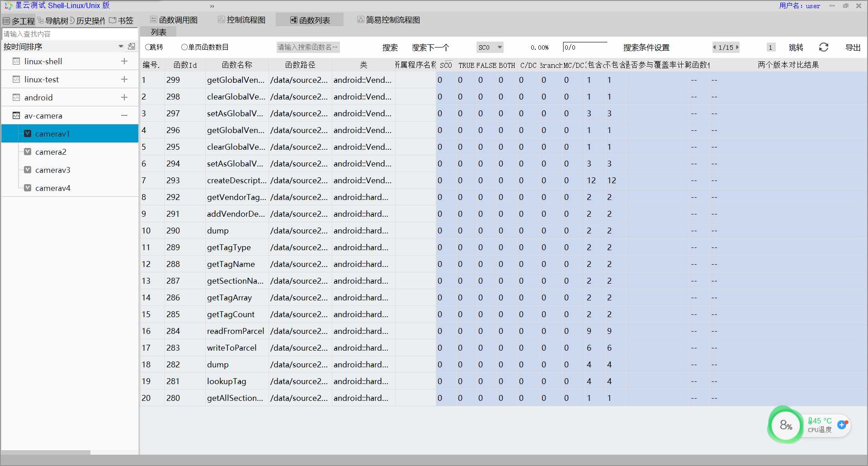The image size is (868, 466).
Task: Switch to the 简易控制流程图 tab
Action: [389, 20]
